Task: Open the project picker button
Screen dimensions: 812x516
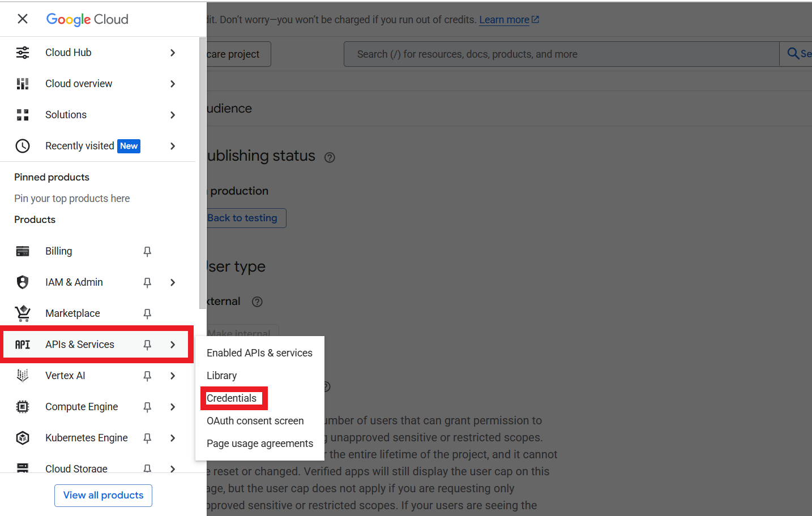Action: click(238, 54)
